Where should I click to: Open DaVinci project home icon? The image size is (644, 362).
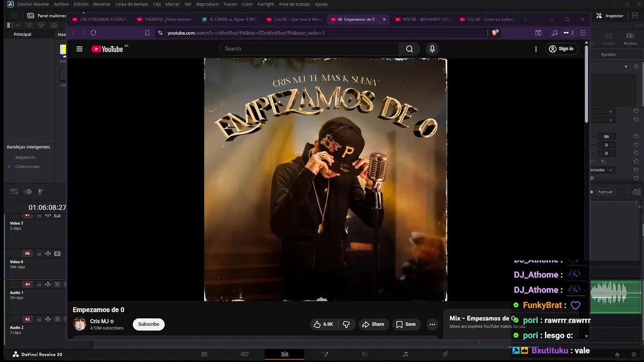point(617,354)
